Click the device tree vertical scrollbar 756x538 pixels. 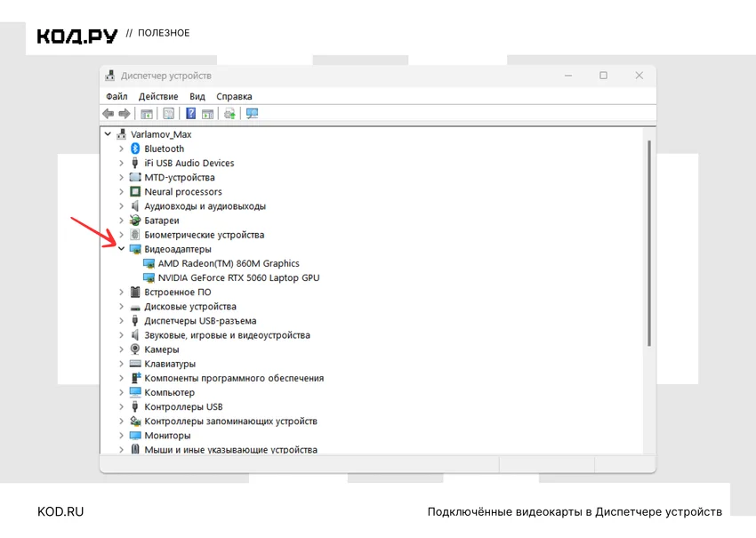tap(649, 244)
